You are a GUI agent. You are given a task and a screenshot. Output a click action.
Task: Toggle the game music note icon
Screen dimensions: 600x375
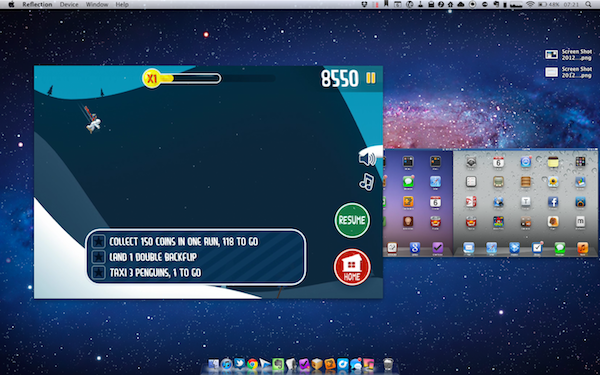[367, 182]
